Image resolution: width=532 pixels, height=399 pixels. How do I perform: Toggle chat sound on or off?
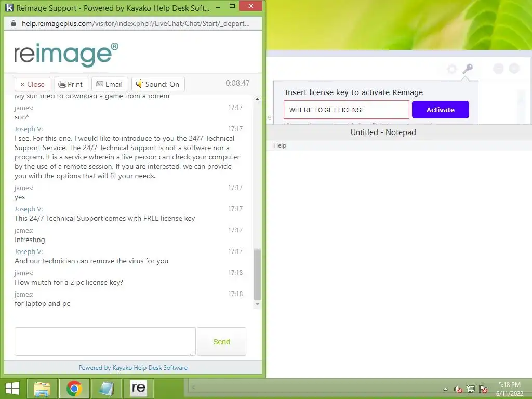point(158,84)
